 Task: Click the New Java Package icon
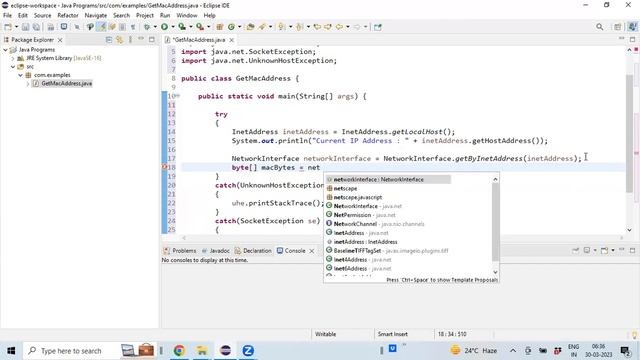(x=220, y=27)
